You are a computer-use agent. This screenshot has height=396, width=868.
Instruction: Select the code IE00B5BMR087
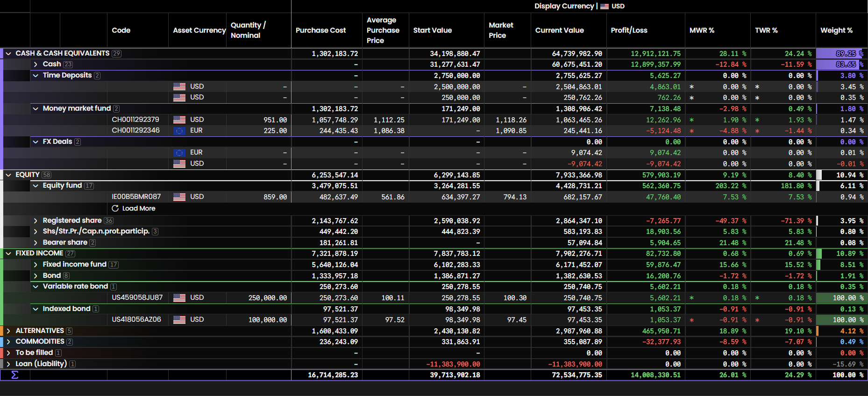point(136,197)
